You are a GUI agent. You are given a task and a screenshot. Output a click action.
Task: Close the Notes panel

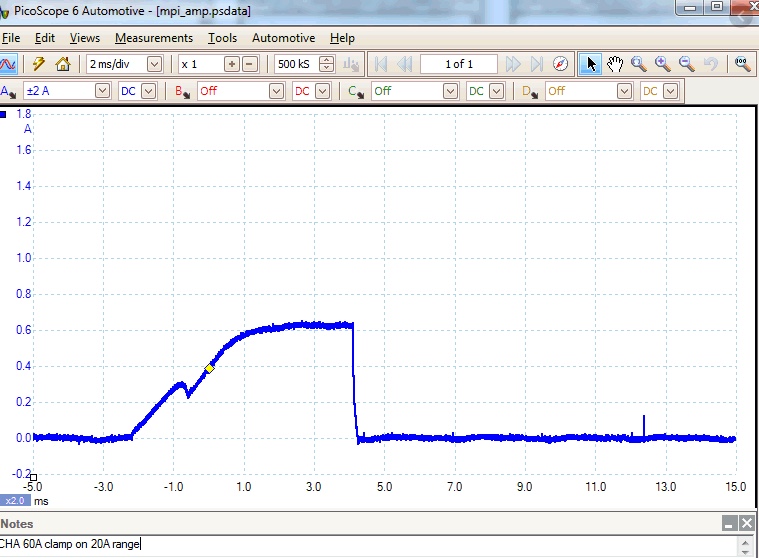point(747,523)
